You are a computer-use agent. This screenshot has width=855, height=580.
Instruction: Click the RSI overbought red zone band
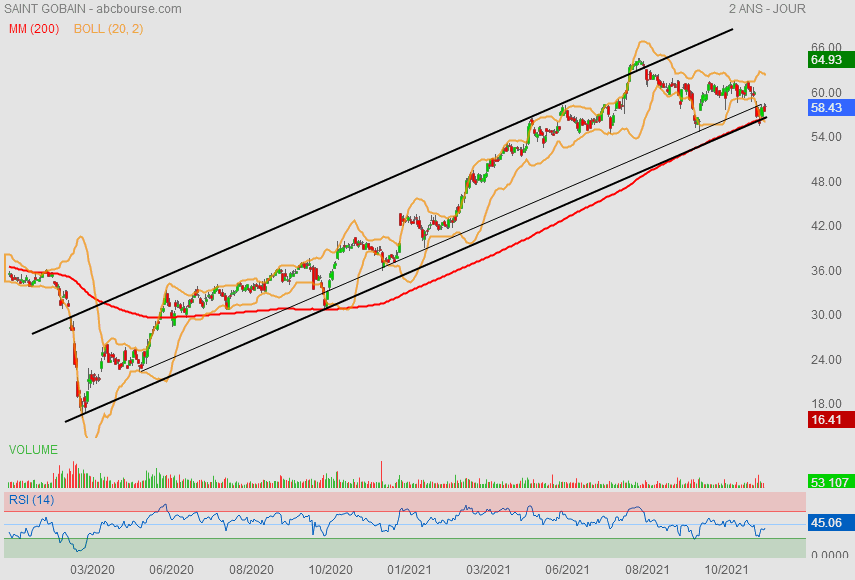coord(405,502)
